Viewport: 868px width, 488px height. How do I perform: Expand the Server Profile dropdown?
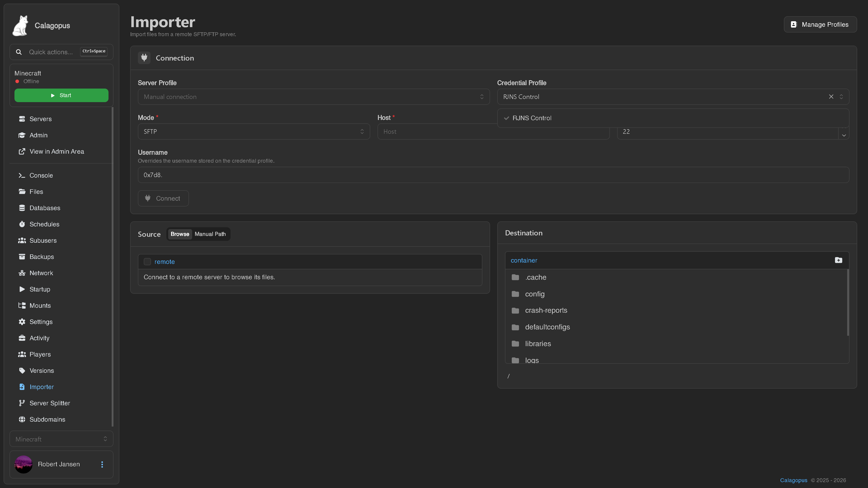(x=313, y=97)
